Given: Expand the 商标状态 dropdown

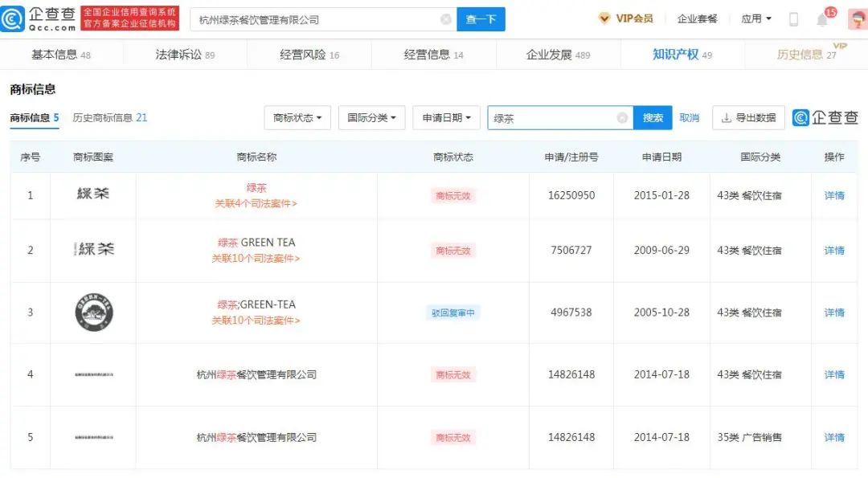Looking at the screenshot, I should [297, 118].
